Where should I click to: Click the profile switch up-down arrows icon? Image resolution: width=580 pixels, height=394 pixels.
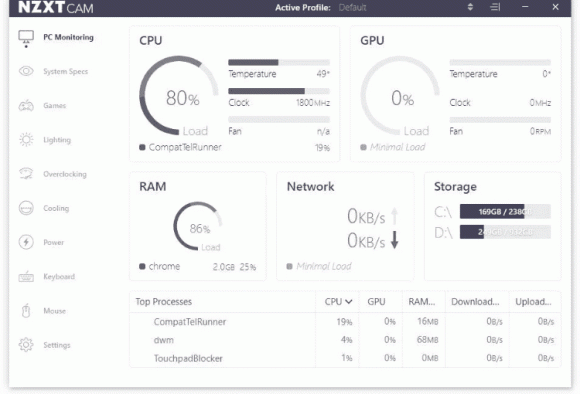(x=470, y=7)
